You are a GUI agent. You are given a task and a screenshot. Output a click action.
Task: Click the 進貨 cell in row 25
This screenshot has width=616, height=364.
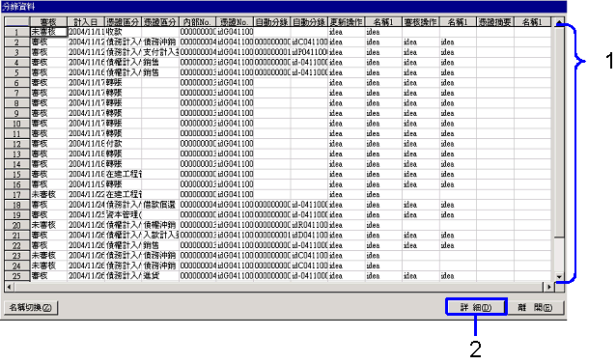pos(160,276)
